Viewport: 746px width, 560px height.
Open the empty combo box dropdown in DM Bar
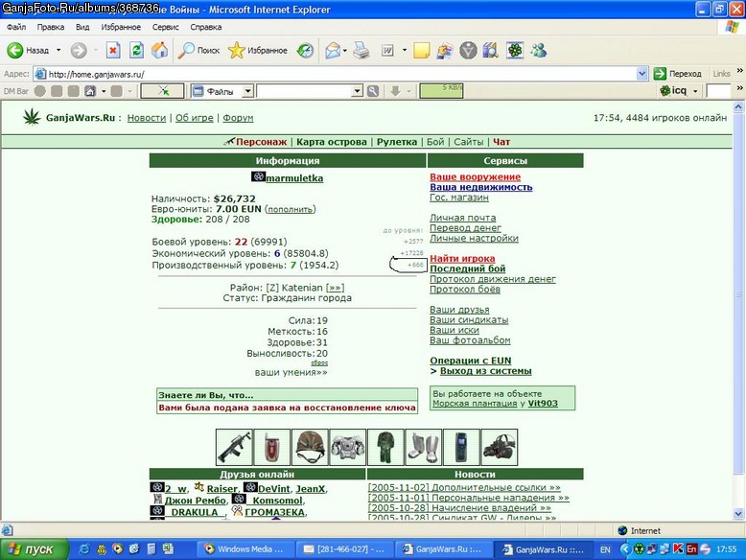358,91
